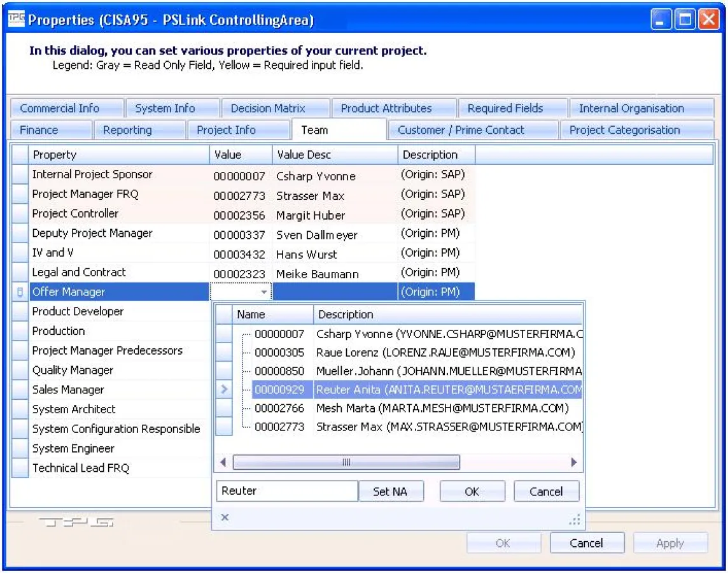The height and width of the screenshot is (573, 728).
Task: Choose the Strasser Max entry 00002773
Action: [x=279, y=427]
